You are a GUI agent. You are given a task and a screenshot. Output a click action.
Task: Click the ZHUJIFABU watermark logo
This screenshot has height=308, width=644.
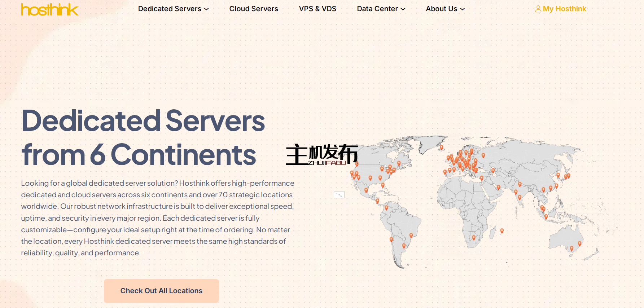tap(321, 154)
